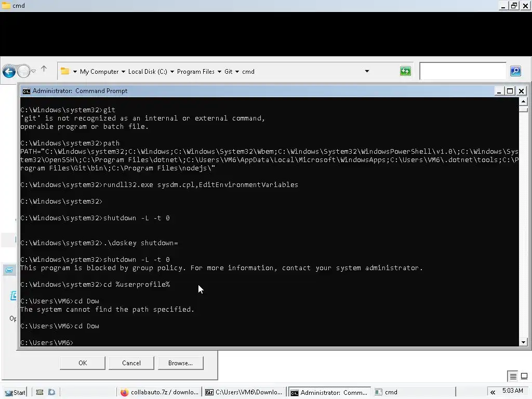This screenshot has height=399, width=532.
Task: Click 'shutdown -L -t 0' blocked command line
Action: (95, 260)
